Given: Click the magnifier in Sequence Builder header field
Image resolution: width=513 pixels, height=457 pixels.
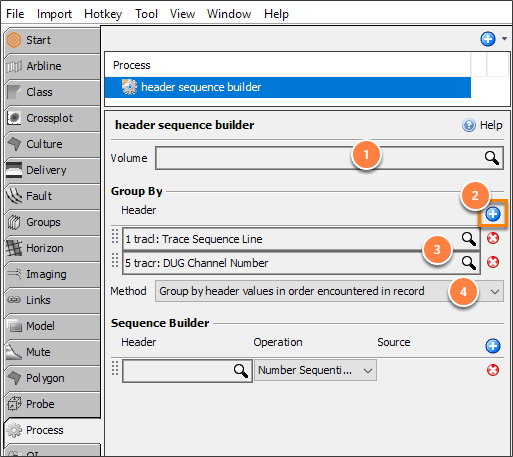Looking at the screenshot, I should pyautogui.click(x=241, y=370).
